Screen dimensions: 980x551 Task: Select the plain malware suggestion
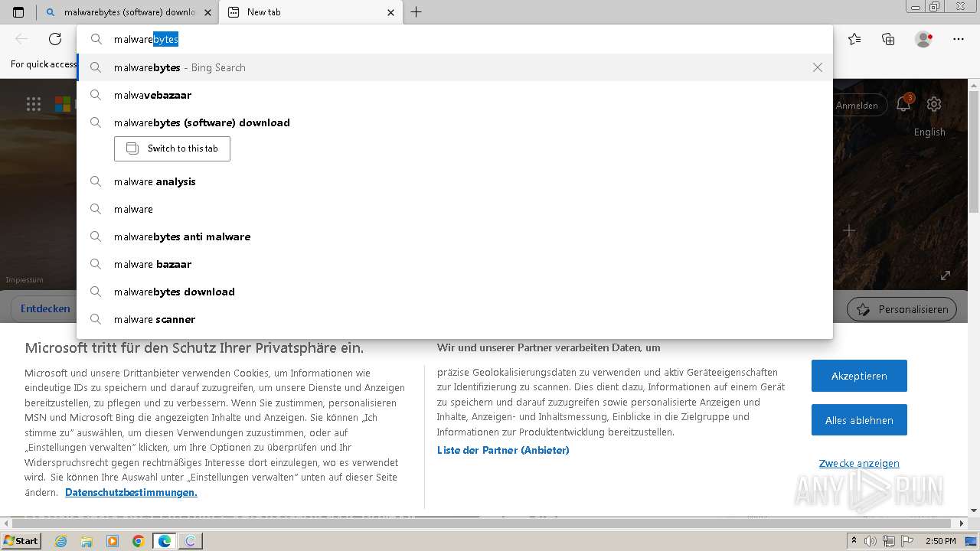pyautogui.click(x=455, y=209)
